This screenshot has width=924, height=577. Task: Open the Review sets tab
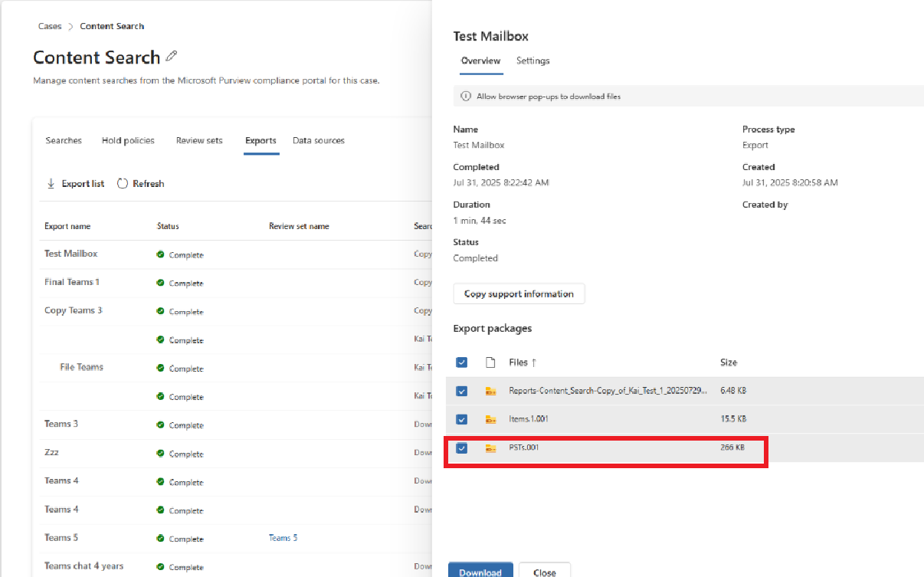tap(199, 140)
